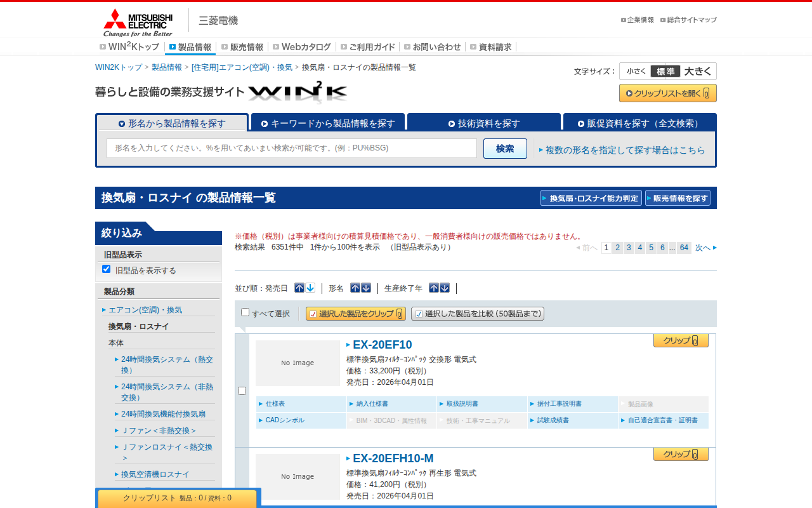Image resolution: width=812 pixels, height=508 pixels.
Task: Open 24時間換気システム(非熱交換) sidebar item
Action: point(167,392)
